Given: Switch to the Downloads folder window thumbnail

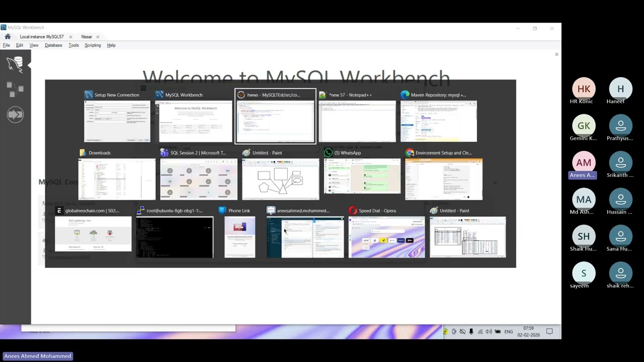Looking at the screenshot, I should tap(117, 179).
